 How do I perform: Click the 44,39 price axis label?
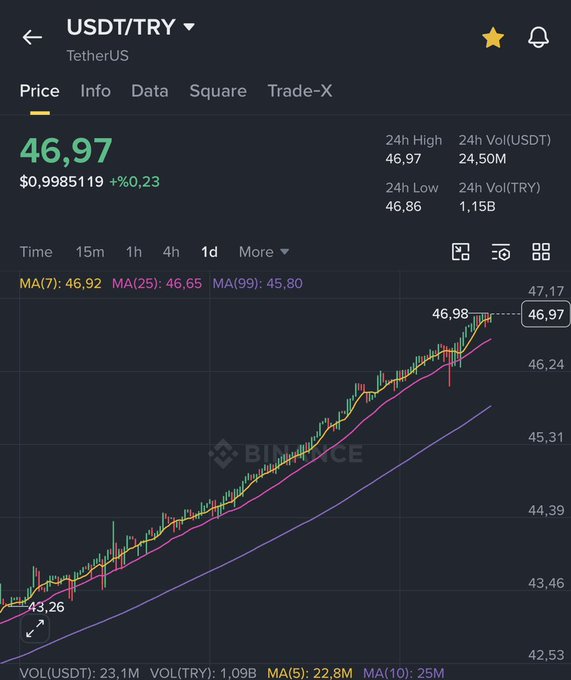tap(546, 510)
